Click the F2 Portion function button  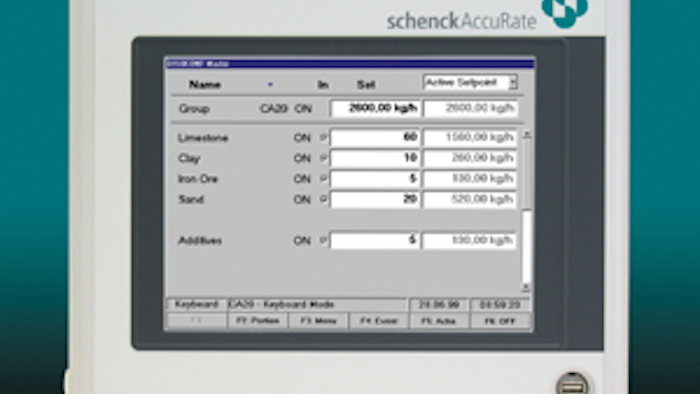[258, 321]
